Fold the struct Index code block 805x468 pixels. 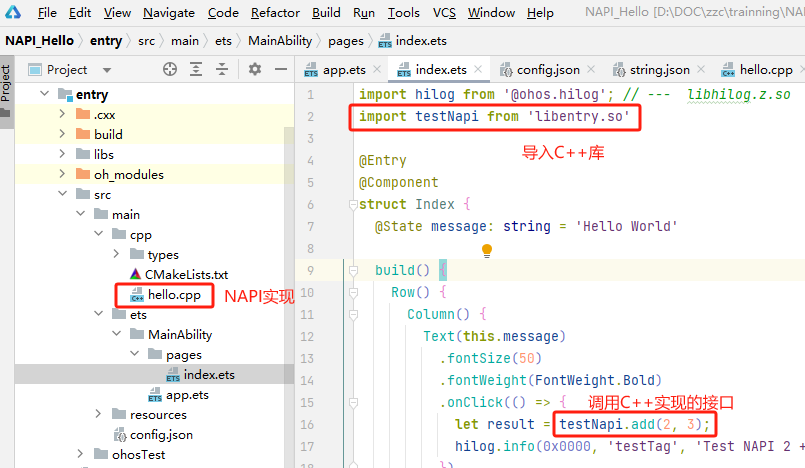(353, 205)
